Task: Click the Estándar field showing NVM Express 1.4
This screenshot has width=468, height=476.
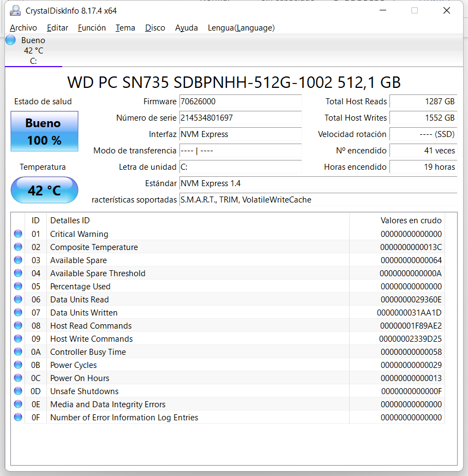Action: (x=318, y=183)
